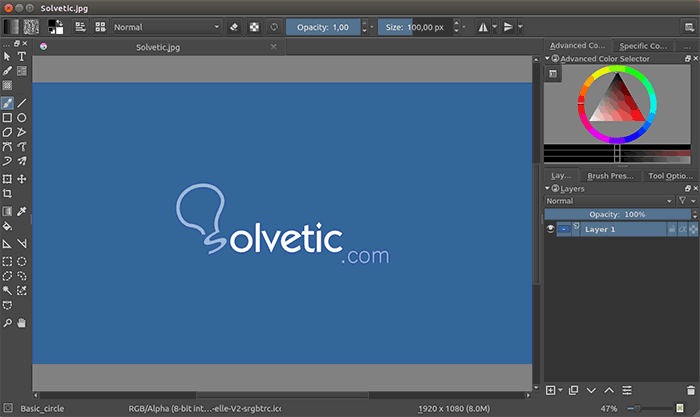Add a new layer with plus button
This screenshot has height=417, width=700.
tap(551, 391)
